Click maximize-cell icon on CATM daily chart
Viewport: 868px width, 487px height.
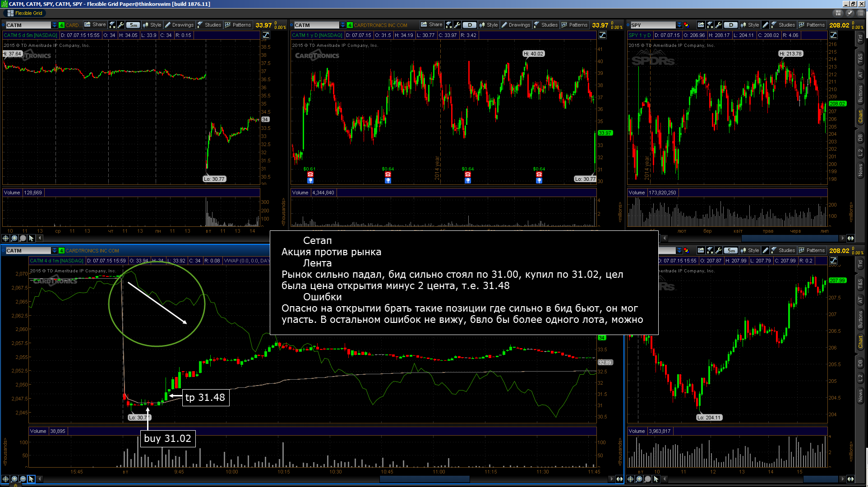449,25
